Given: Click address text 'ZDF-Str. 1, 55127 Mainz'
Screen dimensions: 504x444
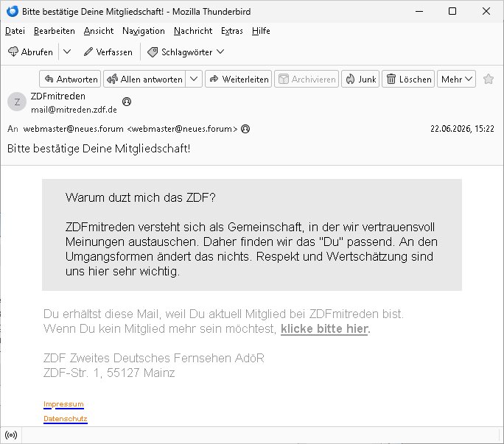Looking at the screenshot, I should point(109,373).
